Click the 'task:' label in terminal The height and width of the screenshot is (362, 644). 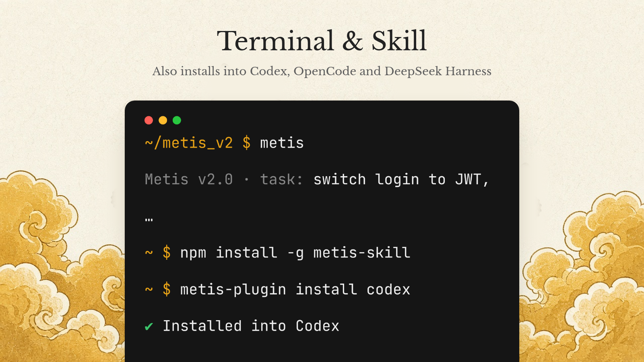tap(281, 179)
